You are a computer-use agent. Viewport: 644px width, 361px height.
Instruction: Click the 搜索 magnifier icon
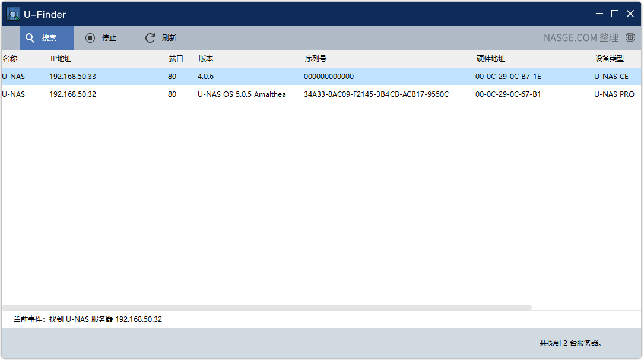pyautogui.click(x=30, y=38)
